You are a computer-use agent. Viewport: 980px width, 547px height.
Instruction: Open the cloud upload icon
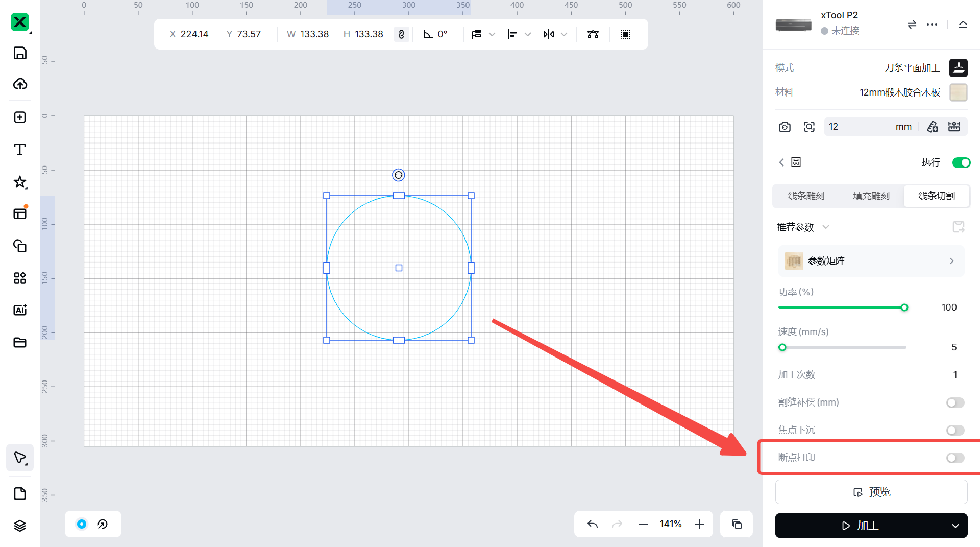coord(20,84)
